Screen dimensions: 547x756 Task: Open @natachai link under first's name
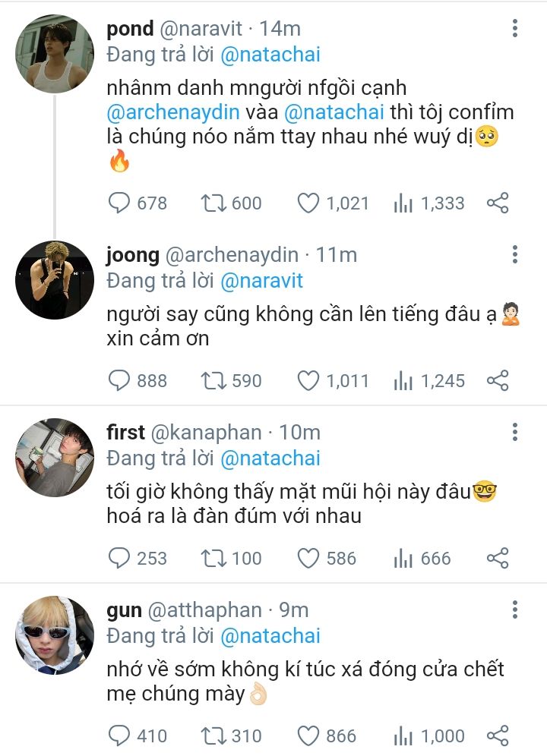(270, 458)
